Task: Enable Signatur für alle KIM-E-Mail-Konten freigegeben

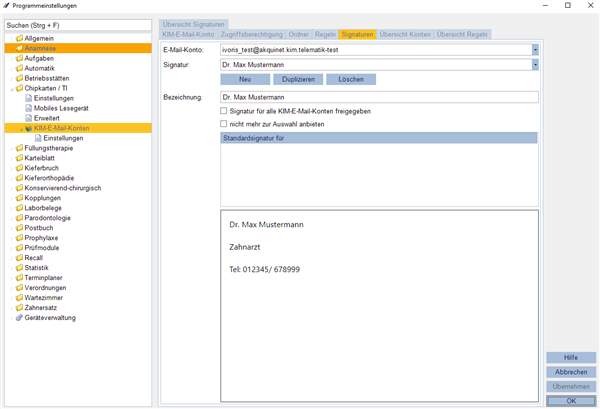Action: pos(223,111)
